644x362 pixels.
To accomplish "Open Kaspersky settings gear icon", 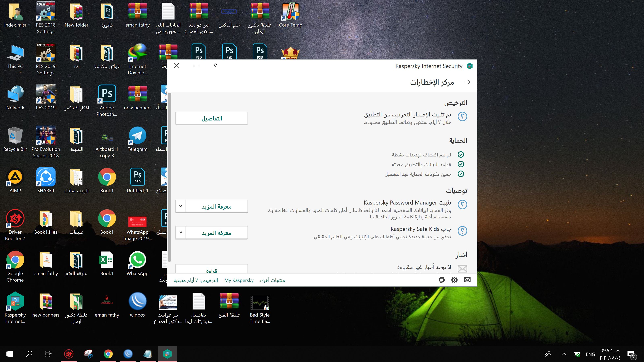I will pyautogui.click(x=454, y=280).
